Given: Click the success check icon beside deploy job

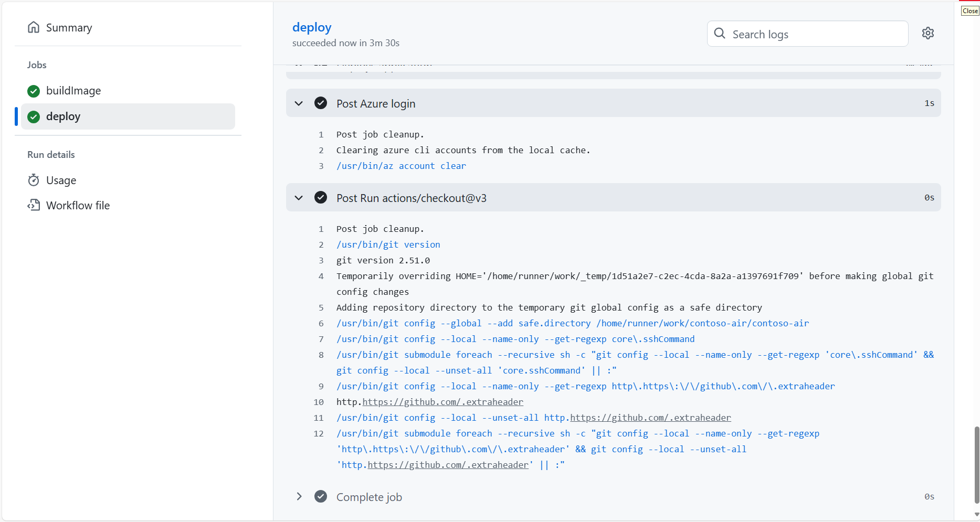Looking at the screenshot, I should pos(33,116).
